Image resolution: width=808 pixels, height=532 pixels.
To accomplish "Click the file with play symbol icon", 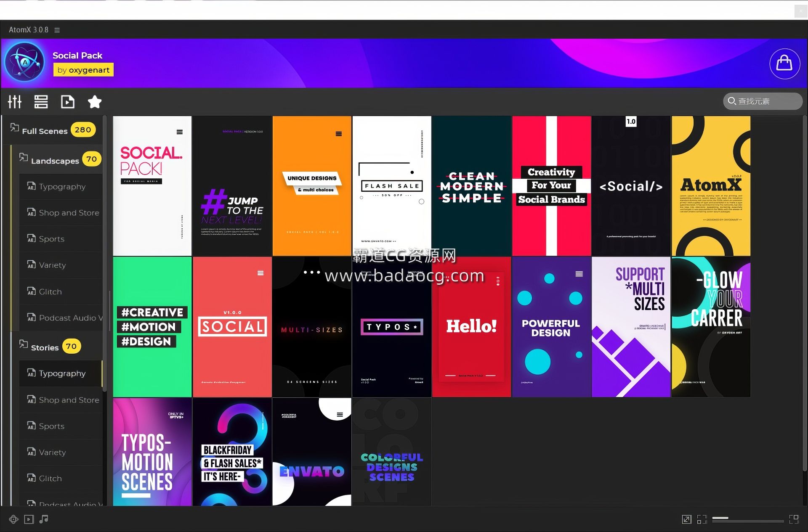I will coord(67,102).
